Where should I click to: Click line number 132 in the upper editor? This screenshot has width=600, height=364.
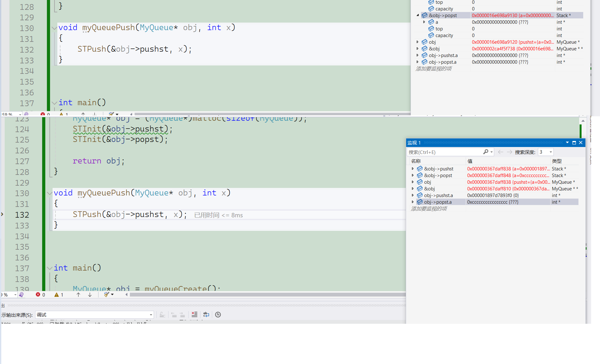(x=27, y=50)
